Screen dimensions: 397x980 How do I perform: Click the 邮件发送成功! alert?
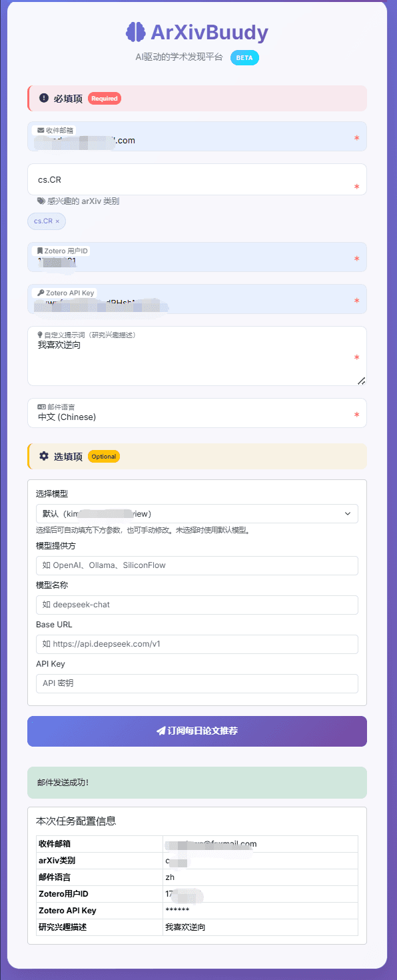click(197, 783)
